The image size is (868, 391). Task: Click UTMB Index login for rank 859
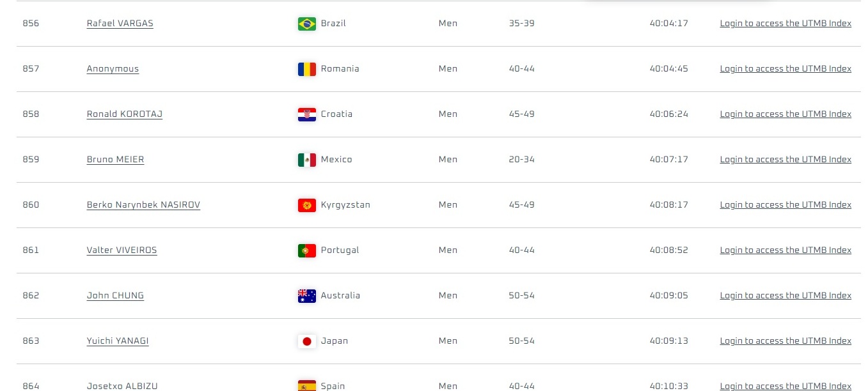click(x=785, y=160)
